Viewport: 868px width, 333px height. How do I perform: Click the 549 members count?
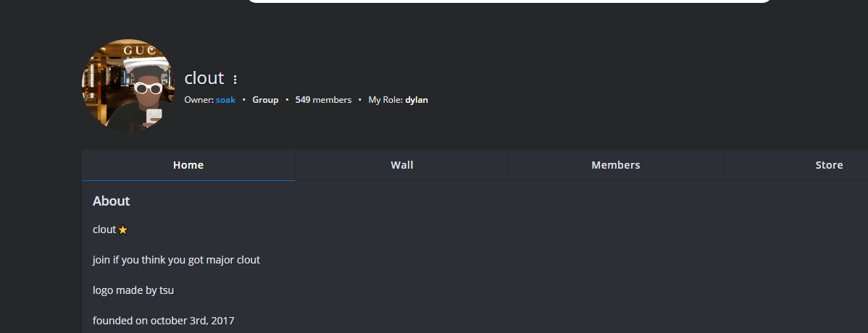(323, 100)
